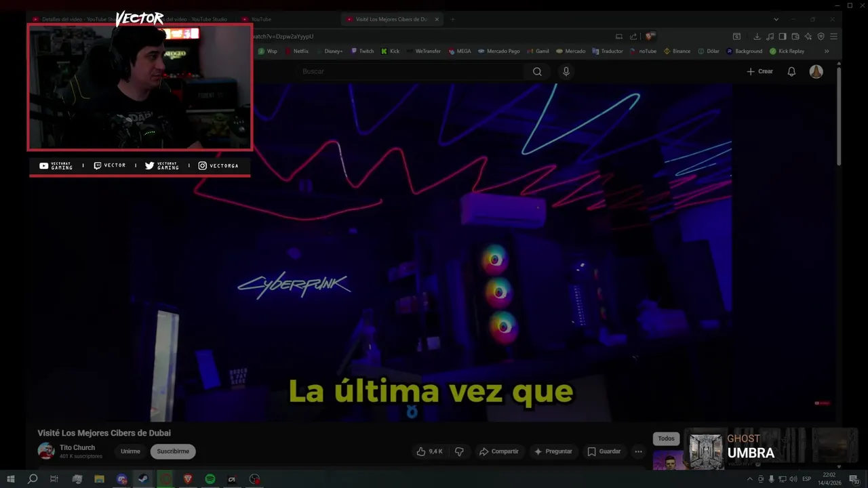Screen dimensions: 868x488
Task: Open the taskbar clock showing 22:02
Action: click(x=829, y=479)
